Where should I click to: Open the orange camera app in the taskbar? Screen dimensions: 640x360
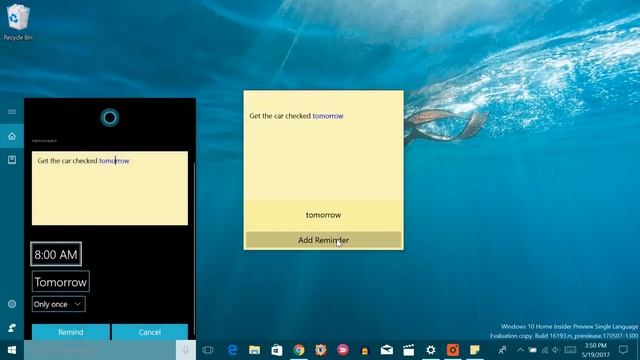(x=453, y=350)
